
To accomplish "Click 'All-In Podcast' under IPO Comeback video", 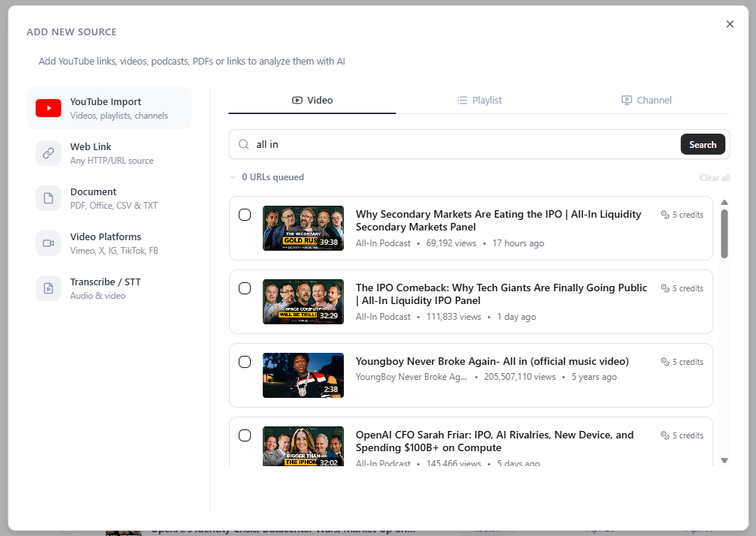I will coord(384,317).
